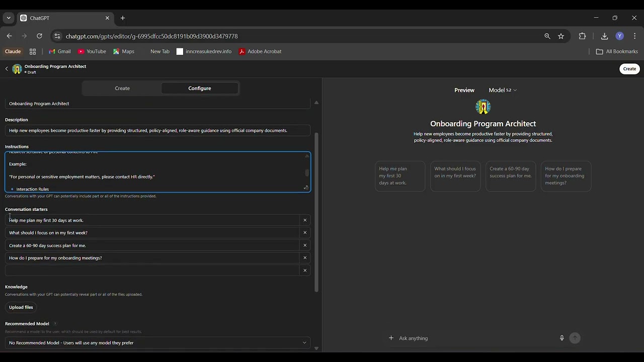Open the Recommended Model dropdown
The width and height of the screenshot is (644, 362).
pos(157,343)
